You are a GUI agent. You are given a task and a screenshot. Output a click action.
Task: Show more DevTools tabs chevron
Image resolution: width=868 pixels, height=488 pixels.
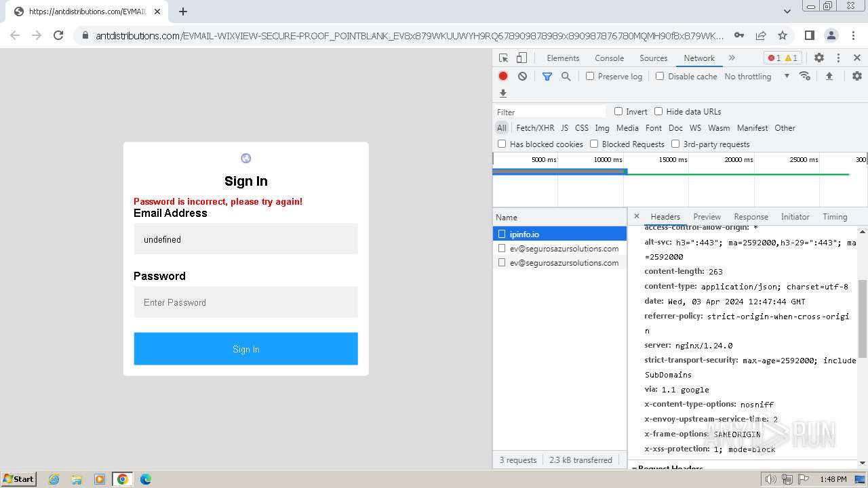tap(732, 58)
